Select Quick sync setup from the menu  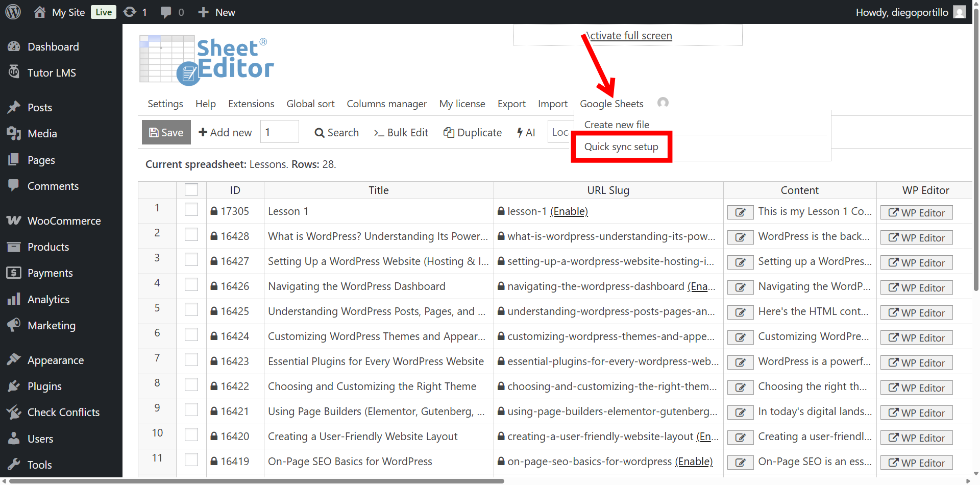point(621,147)
